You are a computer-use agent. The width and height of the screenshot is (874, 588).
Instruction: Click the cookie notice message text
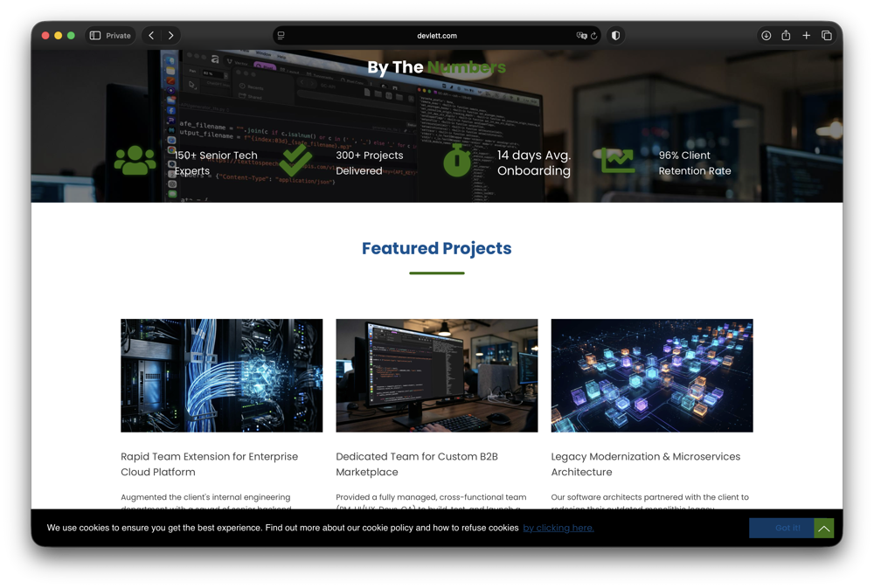(x=282, y=528)
